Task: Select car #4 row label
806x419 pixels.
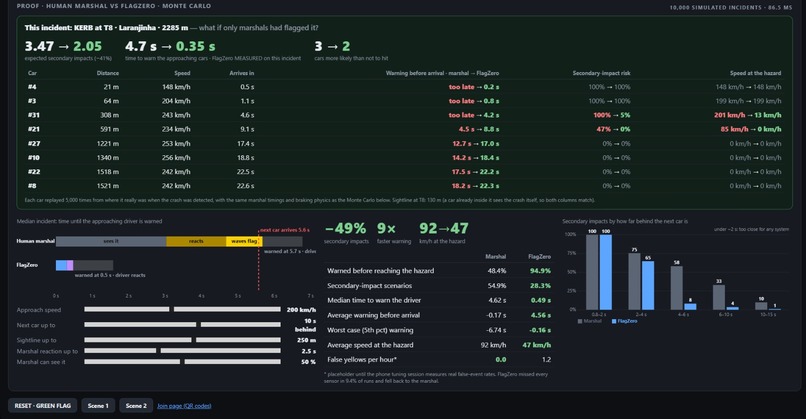Action: tap(32, 87)
